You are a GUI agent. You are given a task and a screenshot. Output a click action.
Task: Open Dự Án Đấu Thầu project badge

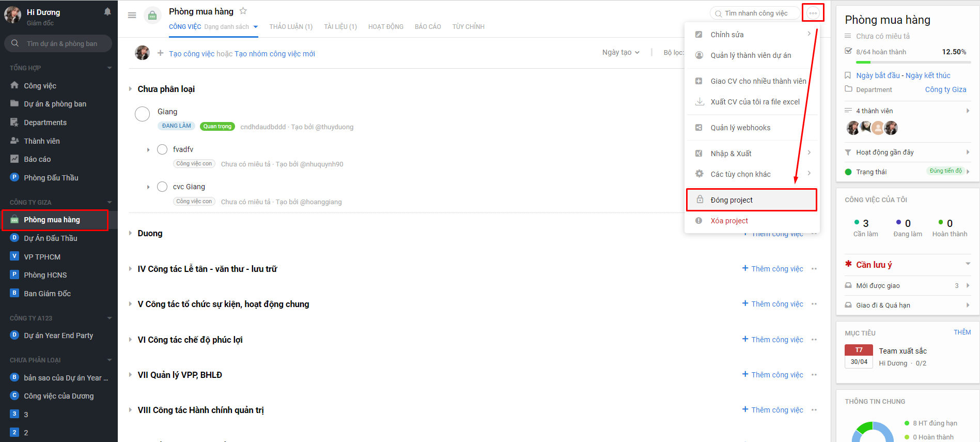(x=14, y=238)
